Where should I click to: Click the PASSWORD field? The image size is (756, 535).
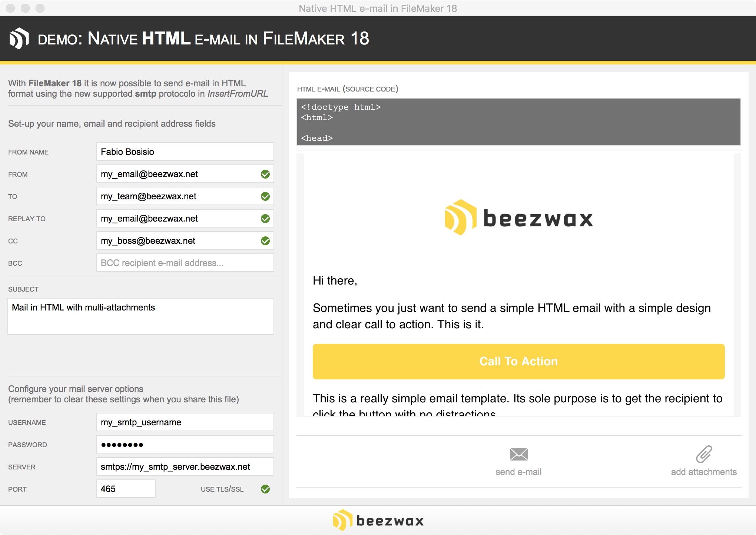185,444
